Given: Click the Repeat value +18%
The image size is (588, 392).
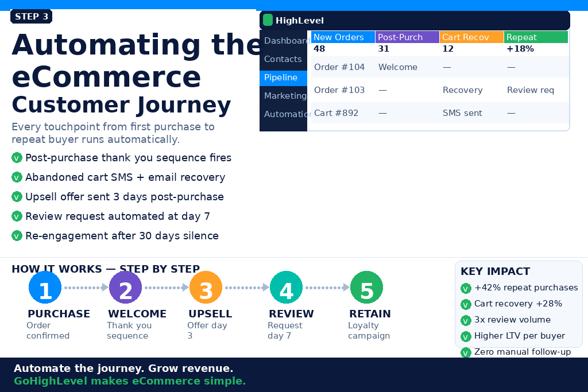Looking at the screenshot, I should pos(520,49).
